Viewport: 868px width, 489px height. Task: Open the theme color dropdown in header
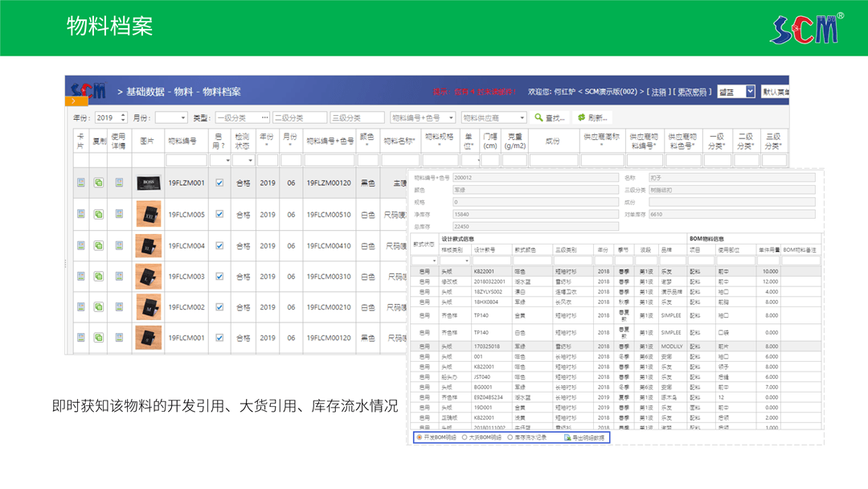click(736, 92)
